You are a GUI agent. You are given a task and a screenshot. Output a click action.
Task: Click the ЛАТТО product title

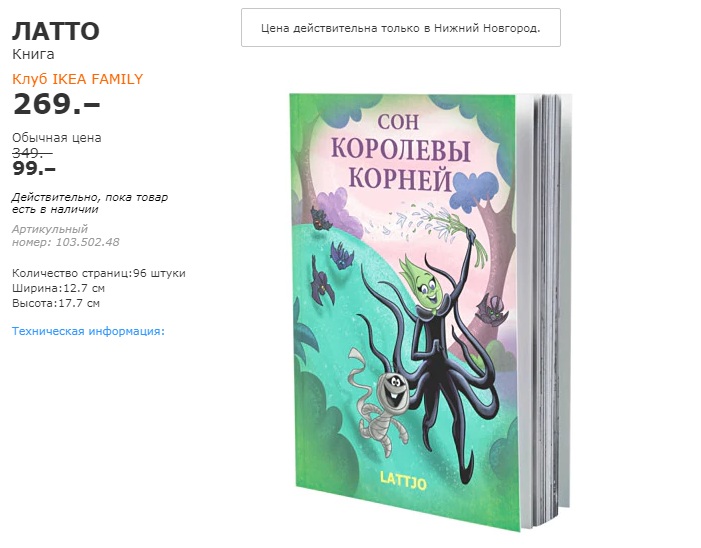click(x=56, y=31)
